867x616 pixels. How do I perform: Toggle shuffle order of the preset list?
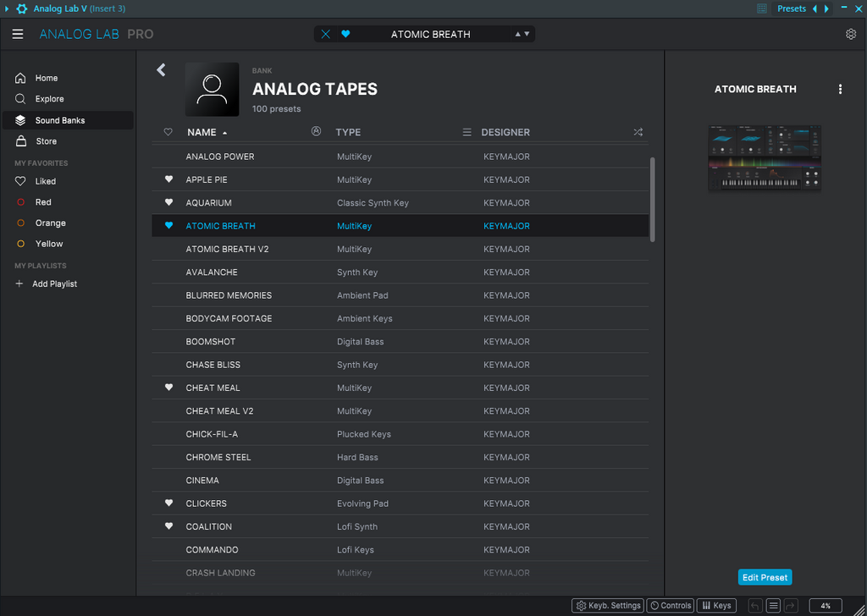click(x=638, y=132)
